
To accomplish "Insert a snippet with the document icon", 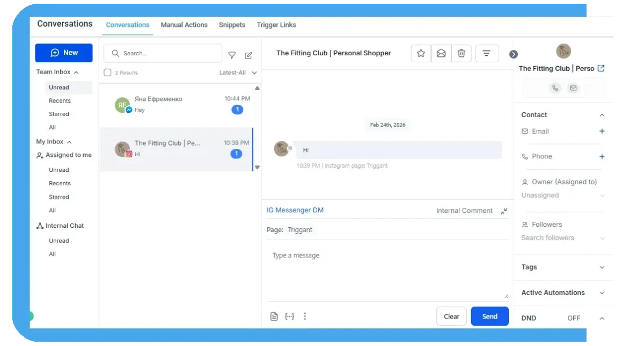I will [x=274, y=316].
